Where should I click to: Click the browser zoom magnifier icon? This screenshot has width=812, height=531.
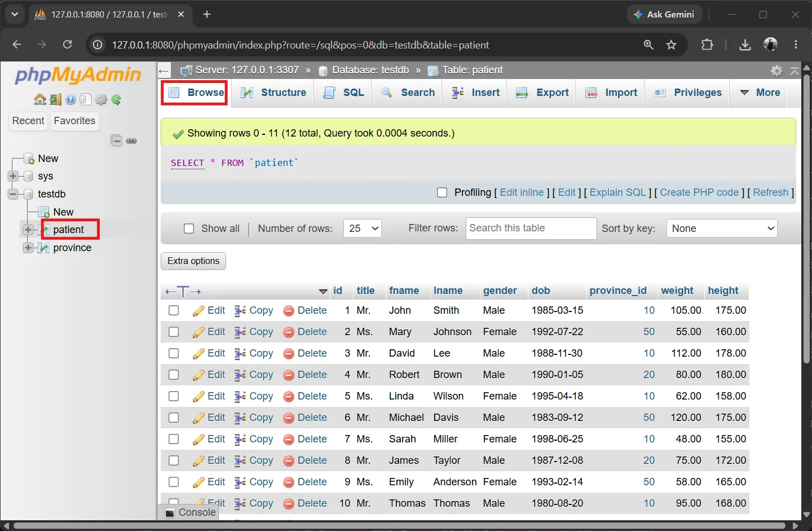click(648, 45)
